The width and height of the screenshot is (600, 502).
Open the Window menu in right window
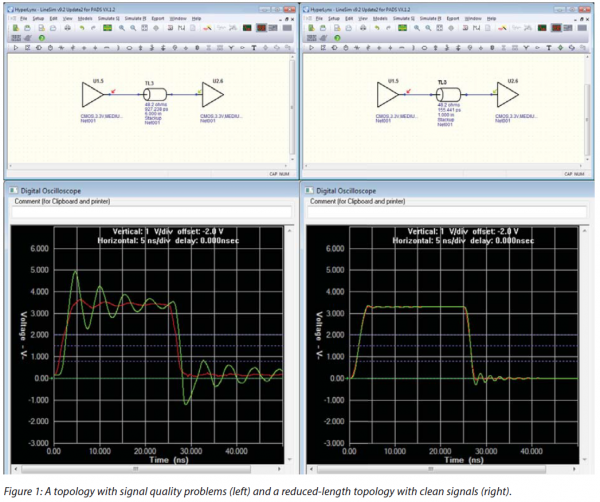click(475, 18)
